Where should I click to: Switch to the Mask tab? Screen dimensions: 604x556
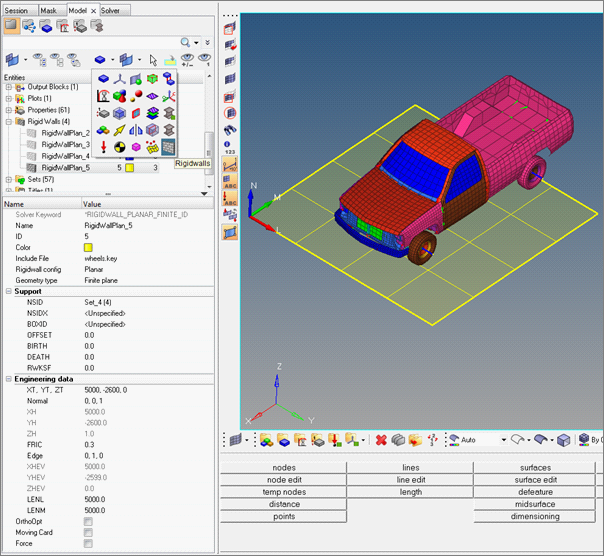point(49,11)
